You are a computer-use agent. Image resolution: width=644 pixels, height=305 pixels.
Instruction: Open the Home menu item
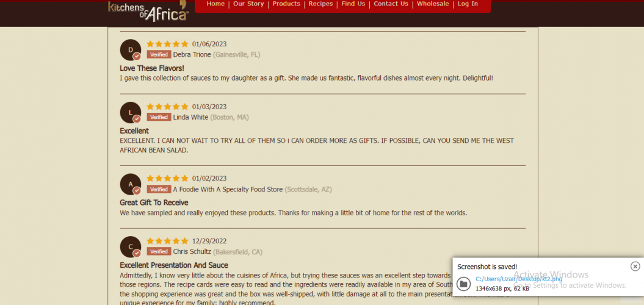[215, 4]
